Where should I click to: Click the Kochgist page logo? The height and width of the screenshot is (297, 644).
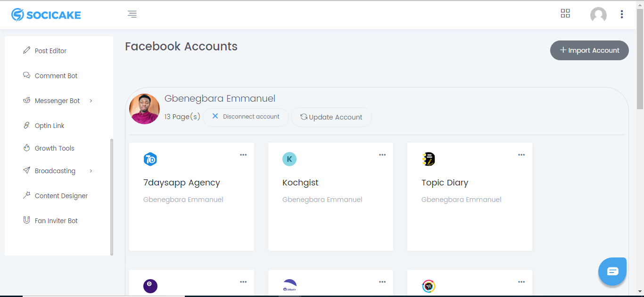(x=289, y=159)
